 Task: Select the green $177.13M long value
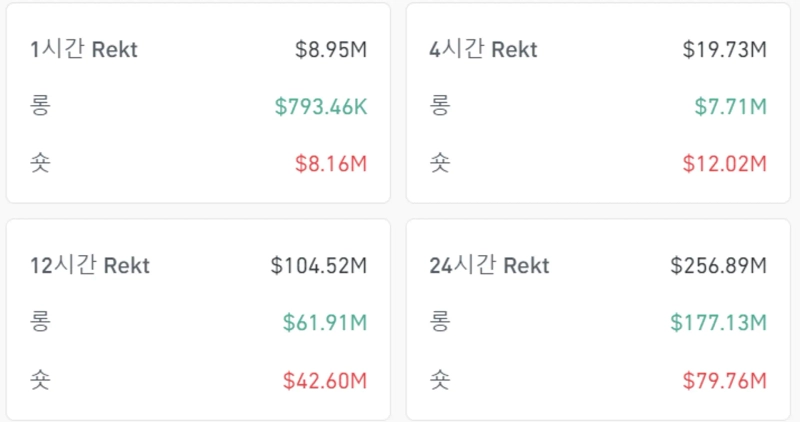(x=718, y=323)
